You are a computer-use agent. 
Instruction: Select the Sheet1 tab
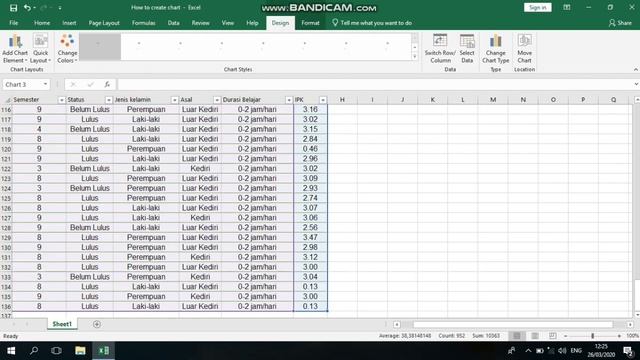(62, 324)
